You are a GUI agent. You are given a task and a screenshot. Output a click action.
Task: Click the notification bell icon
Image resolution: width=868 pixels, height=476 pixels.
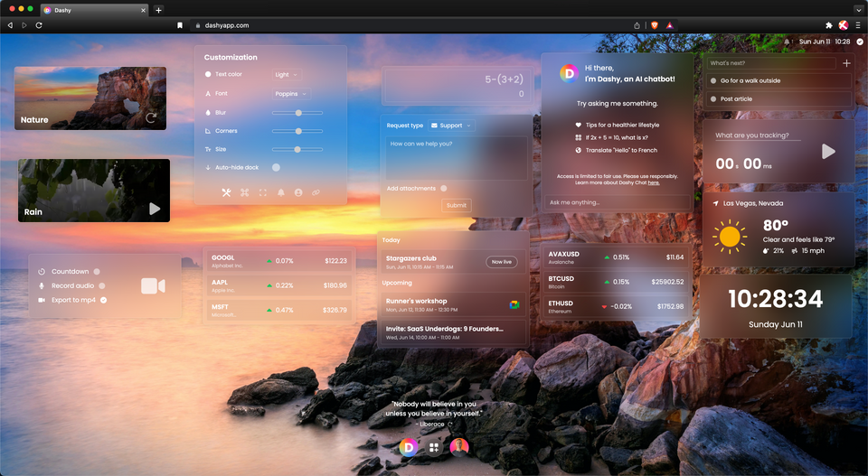point(280,192)
